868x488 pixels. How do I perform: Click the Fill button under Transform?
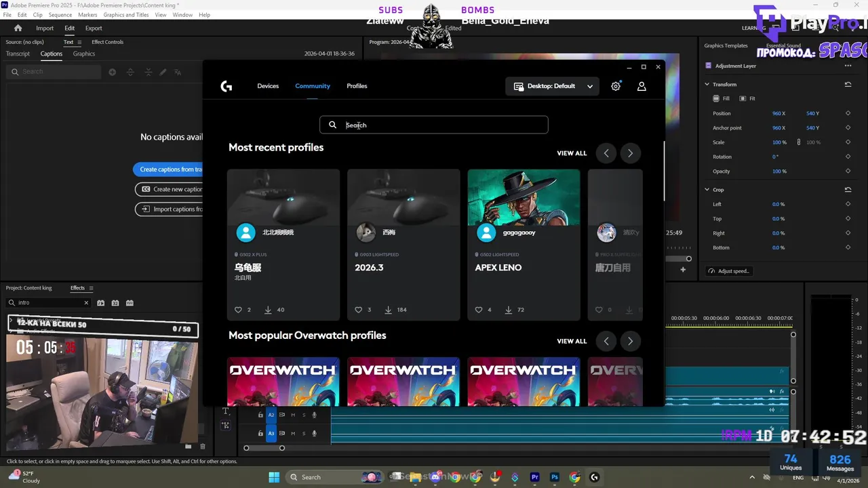(x=721, y=99)
